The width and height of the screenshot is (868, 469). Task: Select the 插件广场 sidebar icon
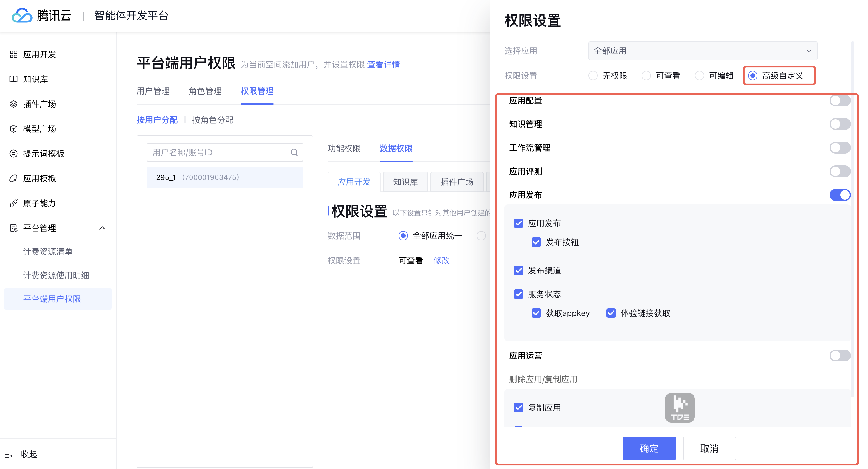tap(14, 104)
